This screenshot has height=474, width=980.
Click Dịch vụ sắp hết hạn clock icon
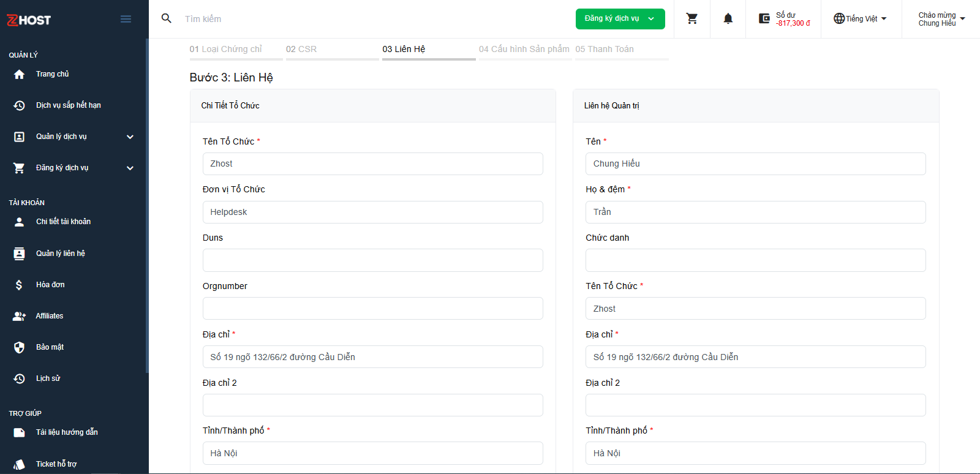click(19, 105)
